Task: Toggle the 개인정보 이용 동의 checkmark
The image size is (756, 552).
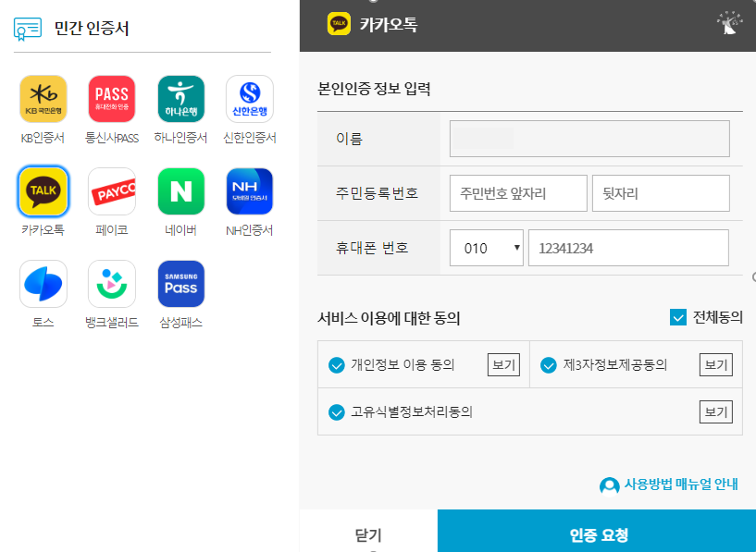Action: 337,365
